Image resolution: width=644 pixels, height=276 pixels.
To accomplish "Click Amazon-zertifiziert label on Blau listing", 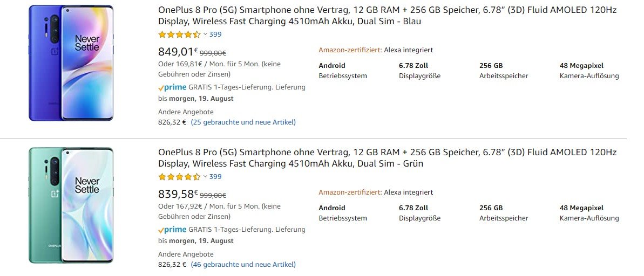I will pos(350,50).
